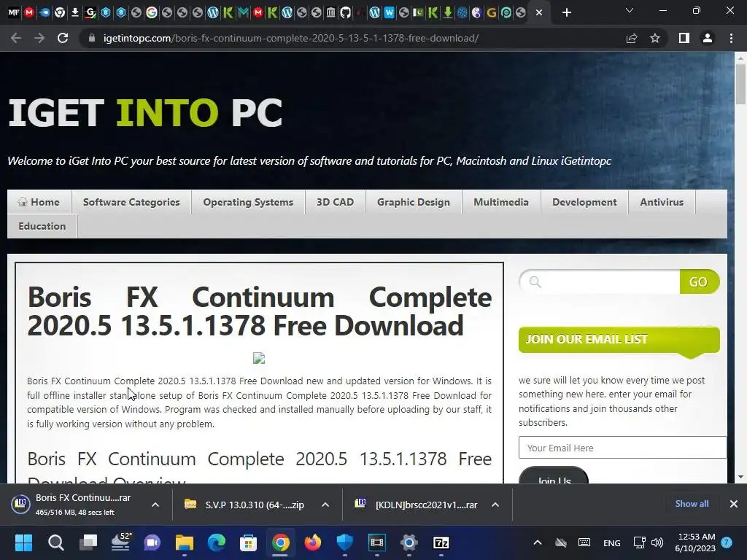Expand options for S.V.P zip download
The width and height of the screenshot is (747, 560).
click(325, 505)
